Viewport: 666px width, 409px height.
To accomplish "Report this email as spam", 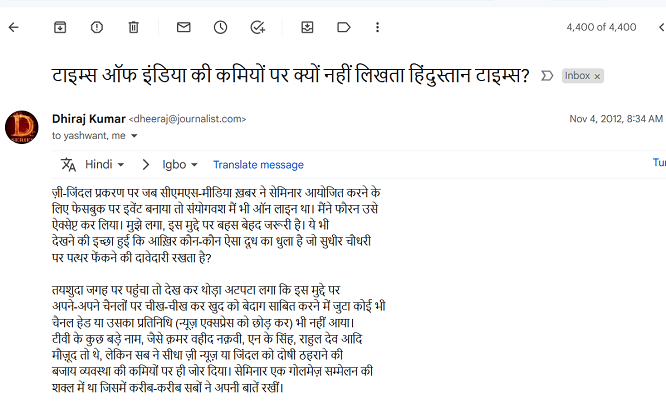I will point(97,28).
